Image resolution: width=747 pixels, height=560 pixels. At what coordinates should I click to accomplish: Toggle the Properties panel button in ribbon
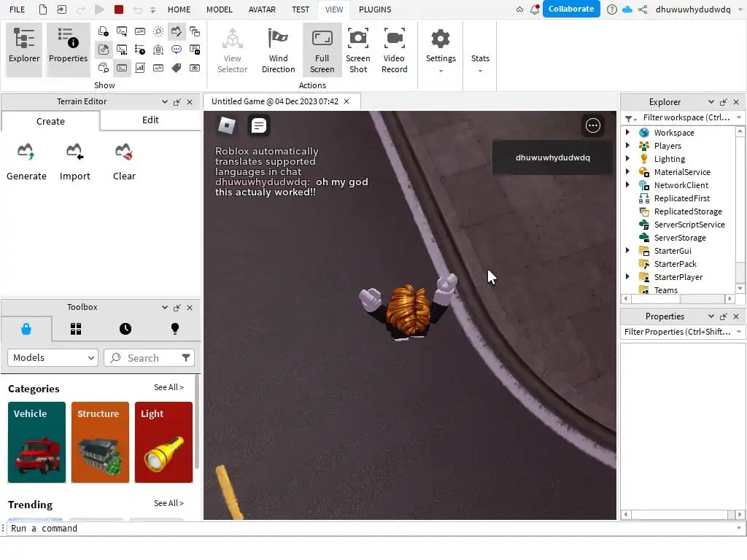click(68, 50)
